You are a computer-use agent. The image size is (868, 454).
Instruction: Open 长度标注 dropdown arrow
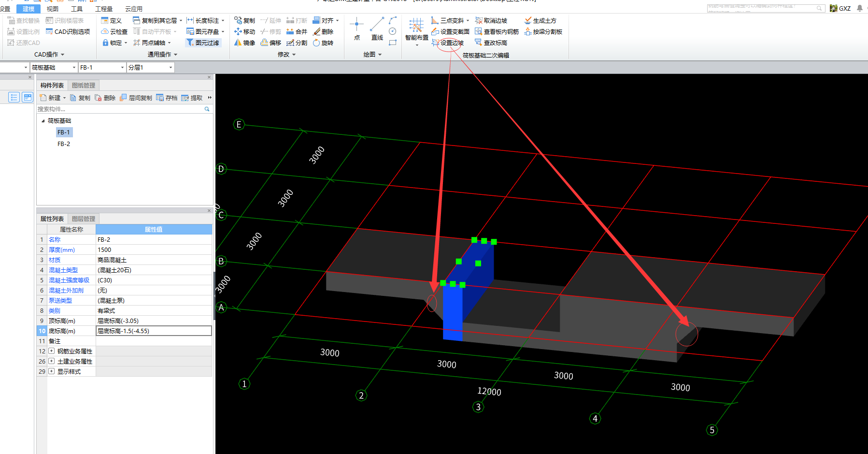coord(223,21)
